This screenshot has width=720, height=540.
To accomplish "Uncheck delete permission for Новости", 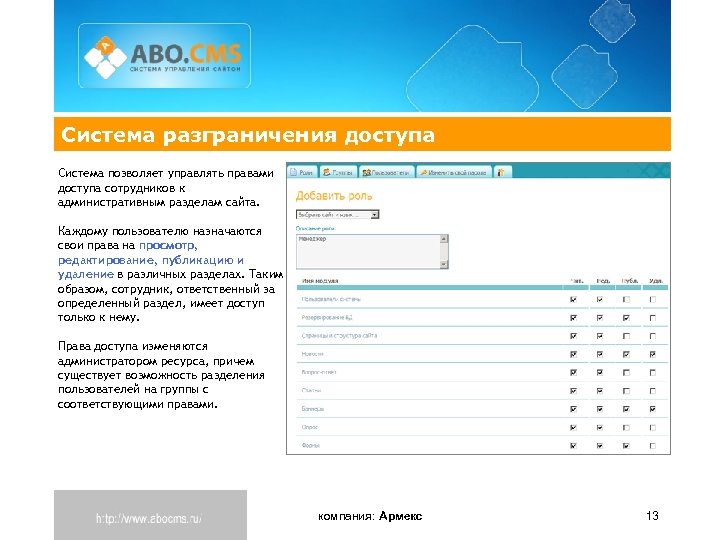I will [653, 354].
